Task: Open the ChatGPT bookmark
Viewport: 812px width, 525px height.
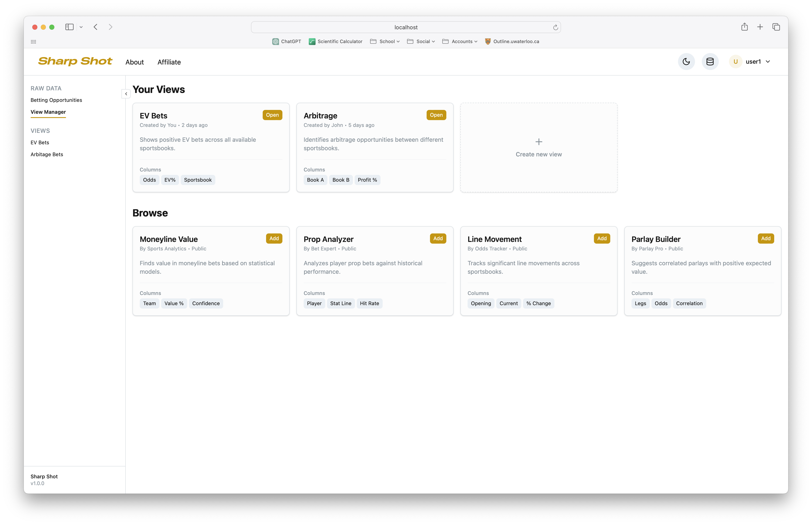Action: 286,42
